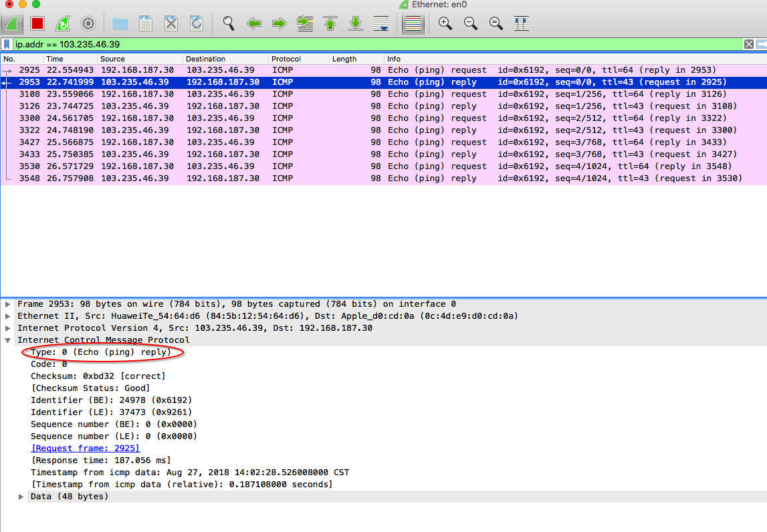Expand the Ethernet II details
The image size is (767, 532).
point(7,316)
